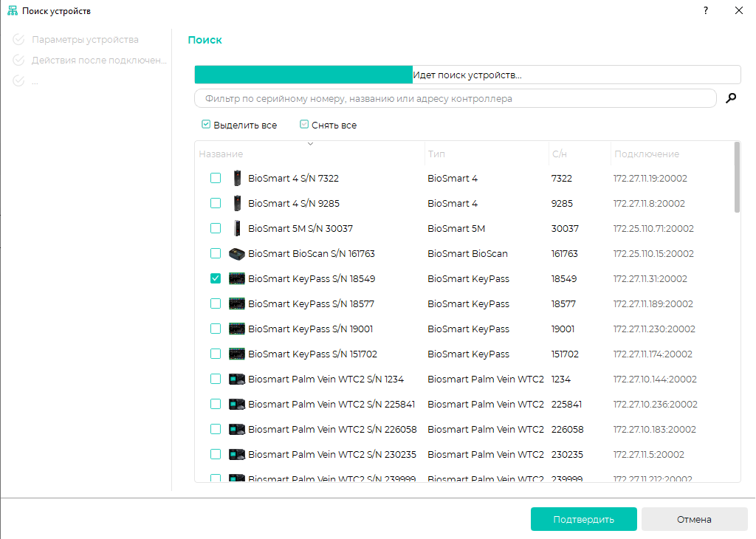Click the KeyPass S/N 19001 device icon
The image size is (756, 539).
pos(237,329)
